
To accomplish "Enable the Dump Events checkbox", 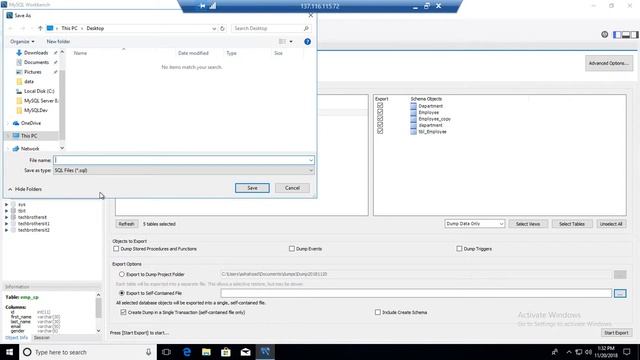I will click(x=291, y=249).
